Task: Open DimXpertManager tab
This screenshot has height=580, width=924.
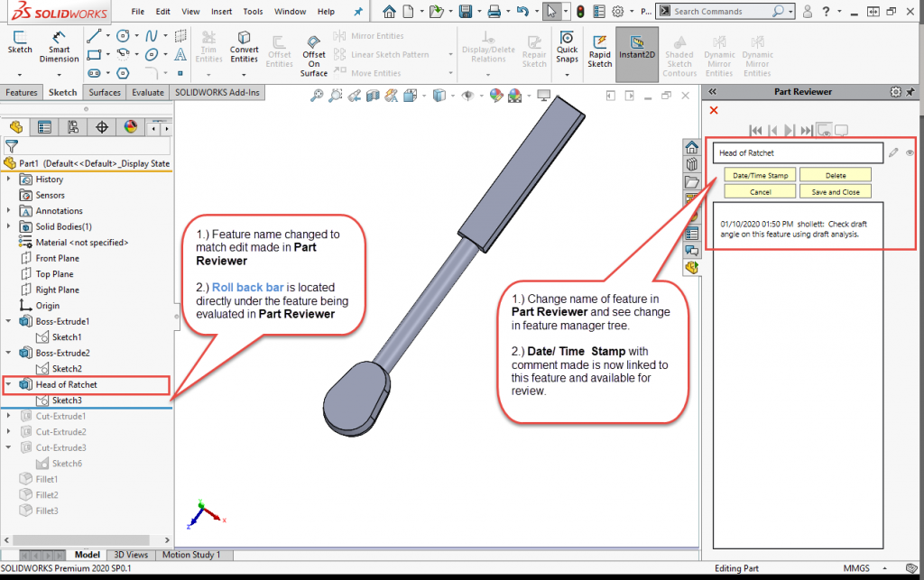Action: point(102,126)
